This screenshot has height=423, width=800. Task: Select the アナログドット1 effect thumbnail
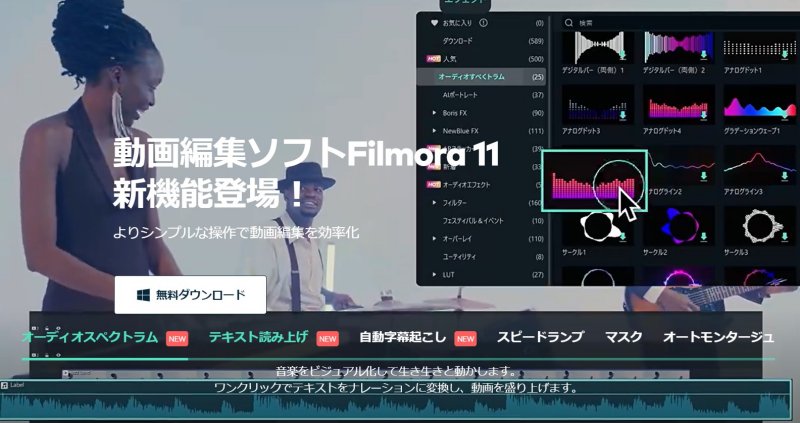tap(760, 47)
